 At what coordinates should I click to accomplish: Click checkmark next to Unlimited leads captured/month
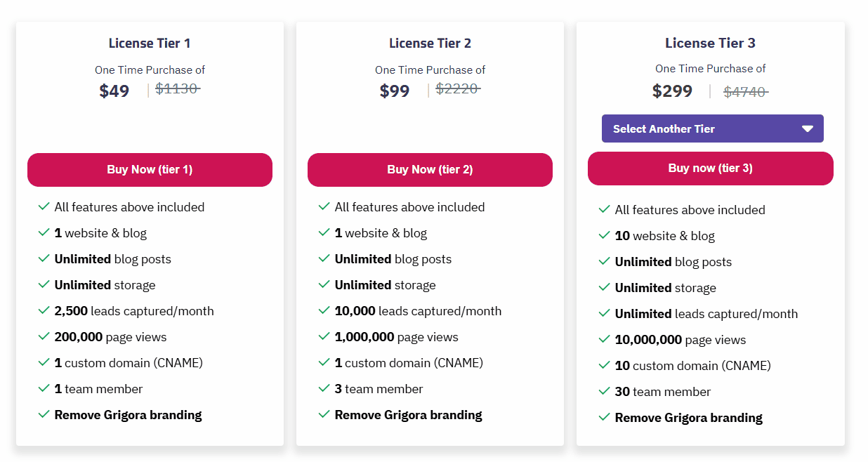605,313
